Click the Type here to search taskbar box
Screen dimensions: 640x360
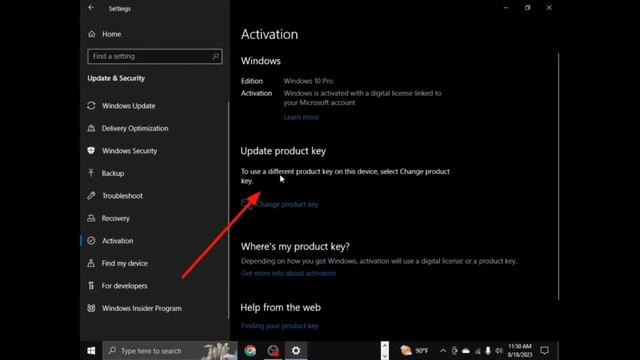[169, 351]
